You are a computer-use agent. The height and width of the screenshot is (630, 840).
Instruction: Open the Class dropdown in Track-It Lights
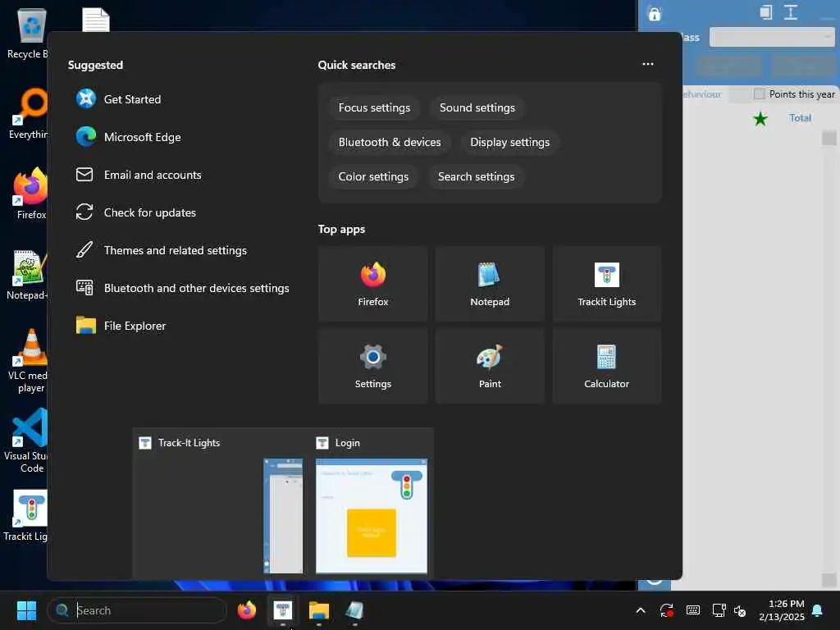(x=772, y=37)
